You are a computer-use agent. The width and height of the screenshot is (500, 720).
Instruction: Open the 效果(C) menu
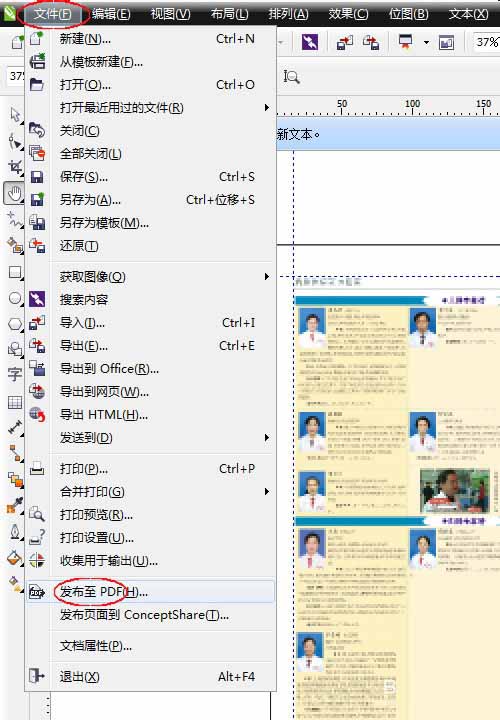[348, 14]
